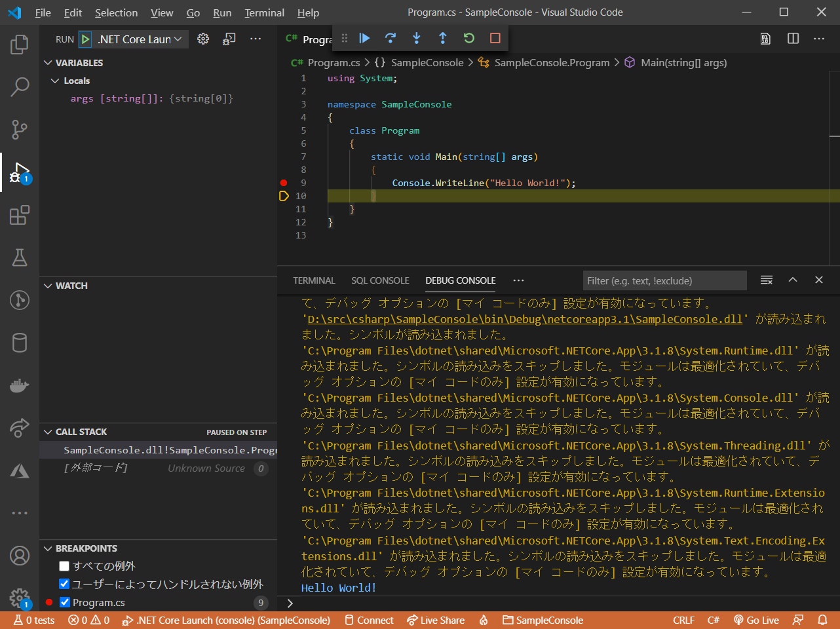Open the Explorer view in activity bar
Screen dimensions: 840x629
20,45
